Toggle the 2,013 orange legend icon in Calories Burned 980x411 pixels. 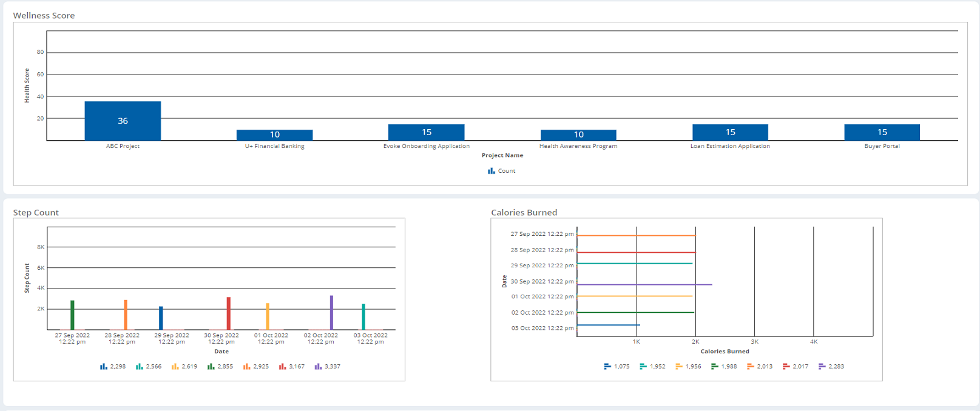[x=751, y=367]
